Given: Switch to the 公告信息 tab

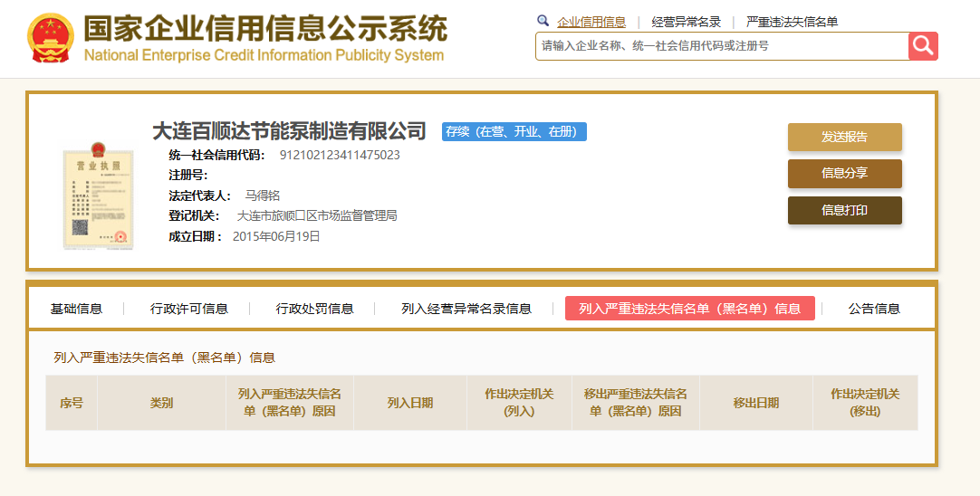Looking at the screenshot, I should click(x=874, y=309).
